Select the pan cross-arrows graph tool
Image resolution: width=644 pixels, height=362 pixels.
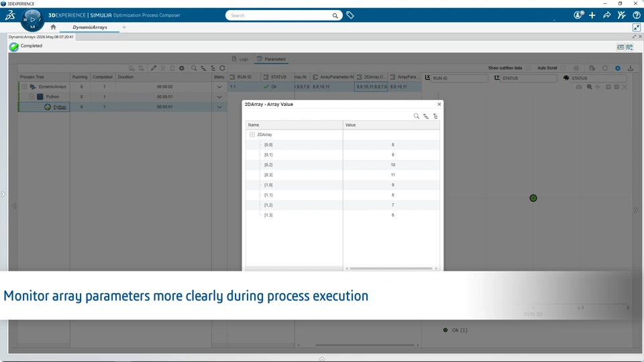pyautogui.click(x=598, y=87)
